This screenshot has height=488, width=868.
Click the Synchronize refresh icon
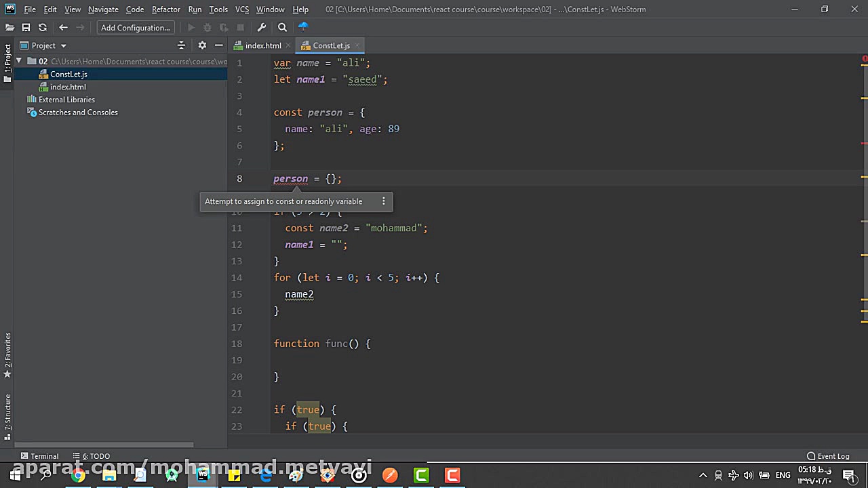click(43, 27)
